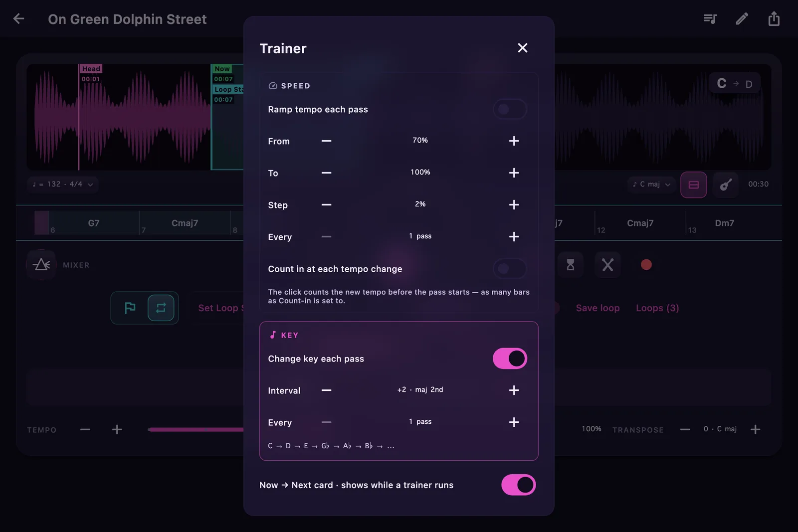Image resolution: width=798 pixels, height=532 pixels.
Task: Click the pencil edit icon
Action: (x=742, y=19)
